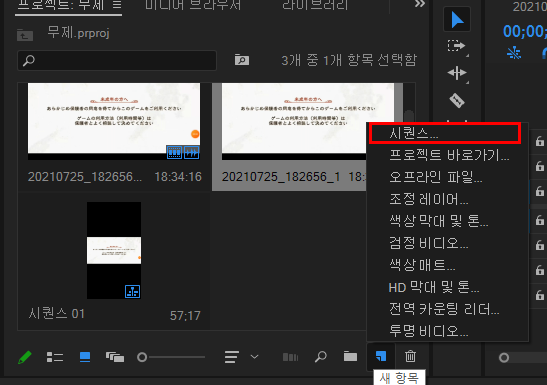The width and height of the screenshot is (547, 385).
Task: Choose 색상 막대 및 톤... menu entry
Action: pyautogui.click(x=448, y=221)
